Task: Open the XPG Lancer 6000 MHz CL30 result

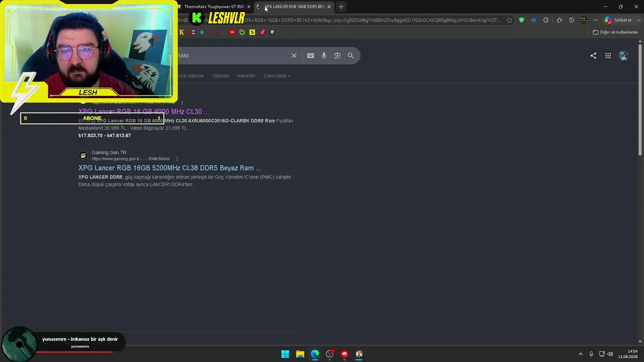Action: 144,112
